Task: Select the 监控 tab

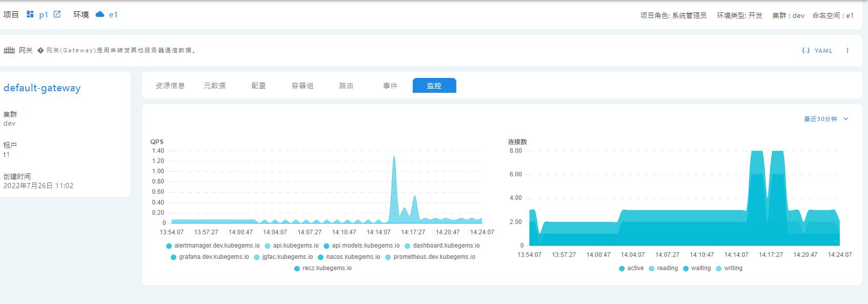Action: 434,86
